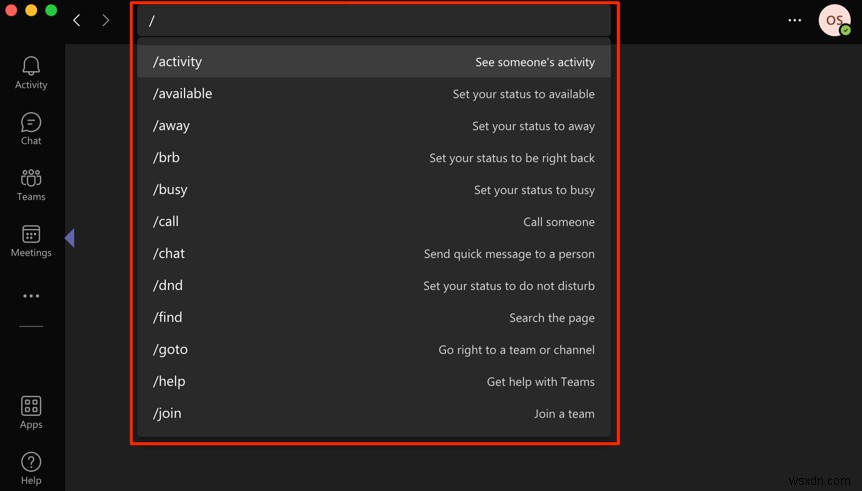This screenshot has height=491, width=862.
Task: Select the /available status command
Action: [374, 94]
